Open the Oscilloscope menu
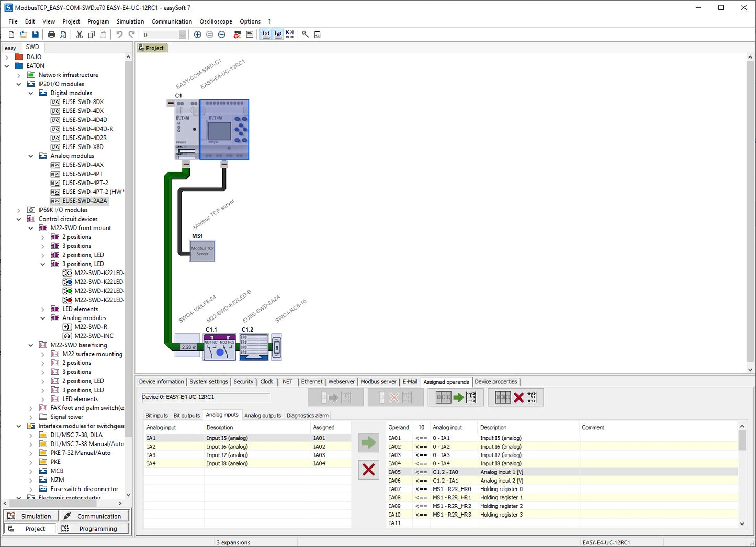756x547 pixels. coord(216,21)
